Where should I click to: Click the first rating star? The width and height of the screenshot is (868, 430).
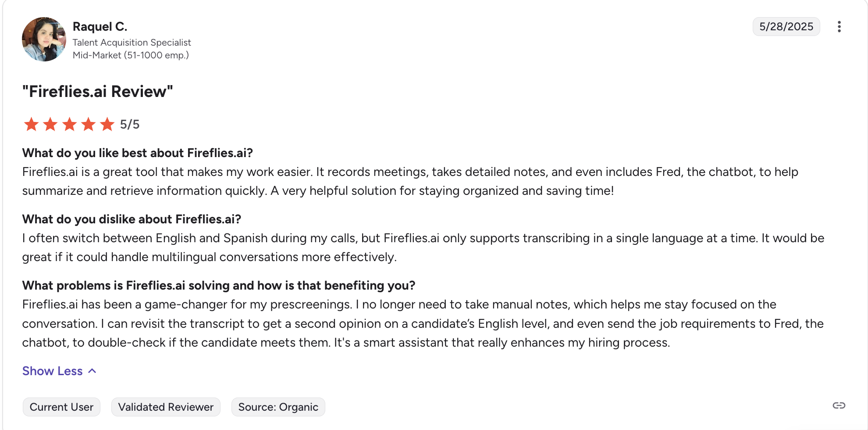tap(31, 124)
